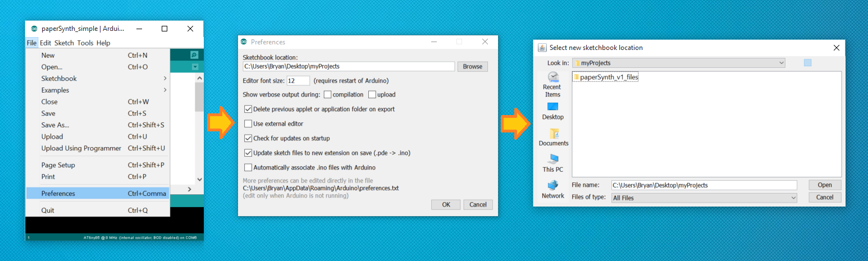The image size is (868, 261).
Task: Click Cancel in the Preferences window
Action: [x=478, y=204]
